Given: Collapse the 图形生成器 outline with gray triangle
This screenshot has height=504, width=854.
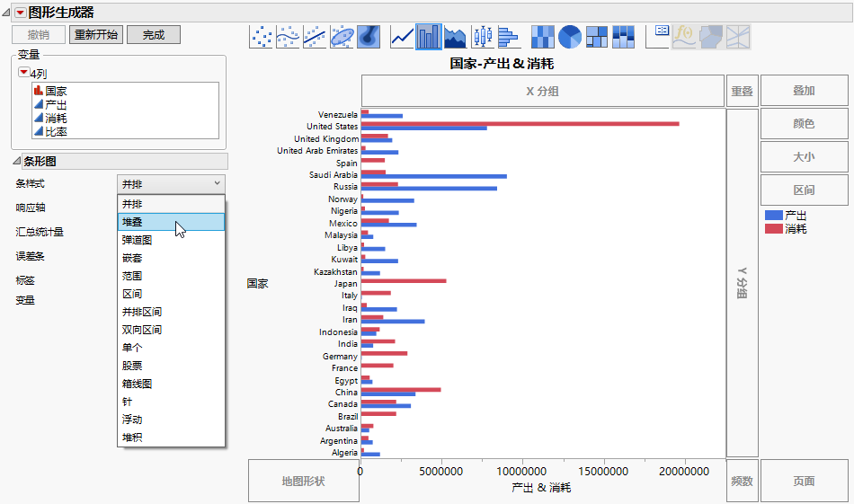Looking at the screenshot, I should (x=5, y=12).
